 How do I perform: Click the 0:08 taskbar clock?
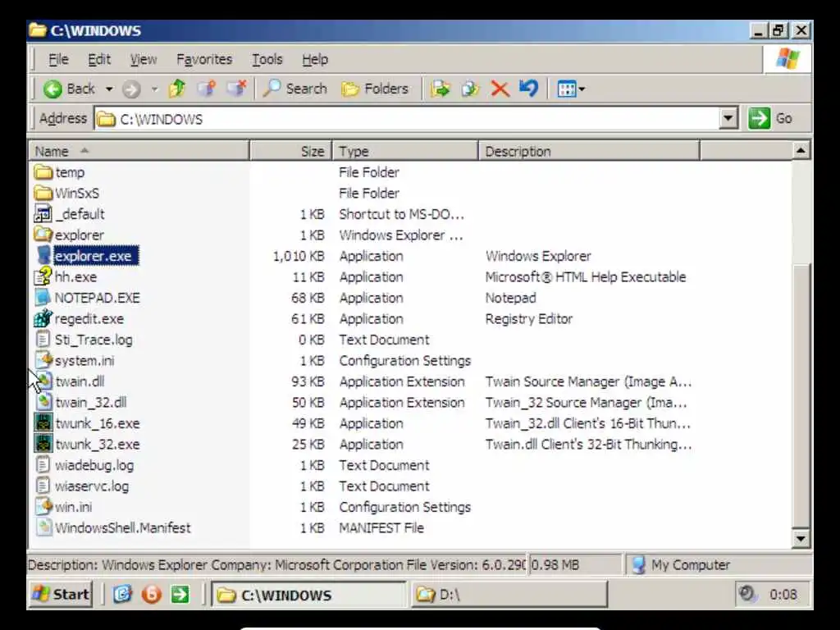tap(783, 594)
